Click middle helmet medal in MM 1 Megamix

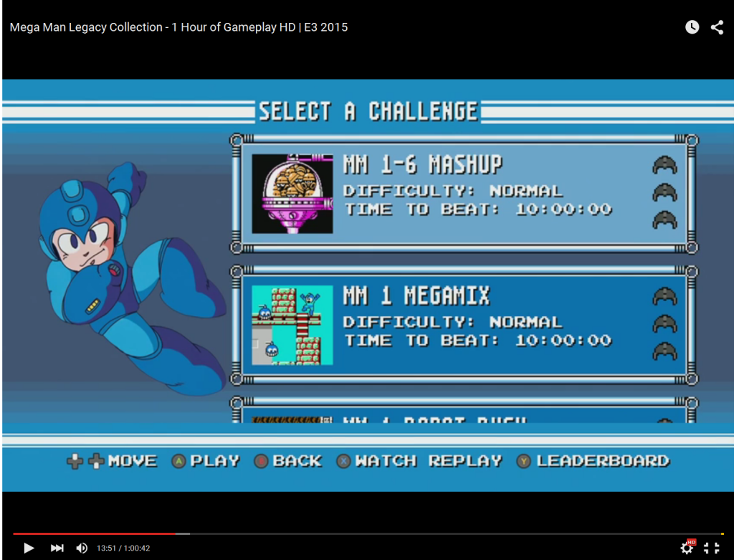coord(664,323)
